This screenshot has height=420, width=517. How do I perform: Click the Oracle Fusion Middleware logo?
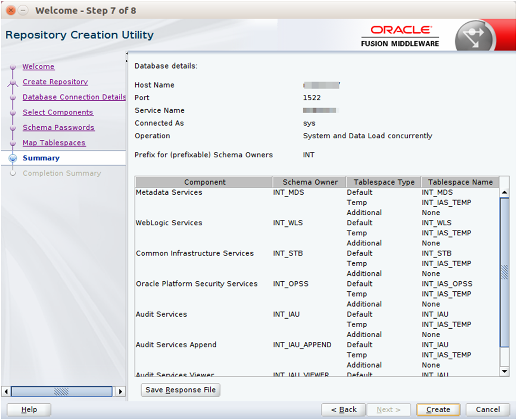(x=400, y=36)
